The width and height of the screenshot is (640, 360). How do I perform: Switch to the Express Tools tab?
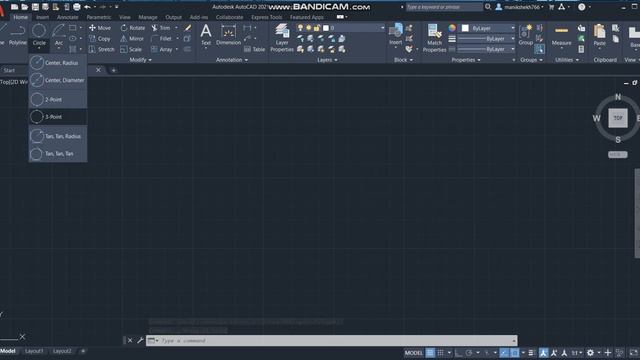click(267, 17)
